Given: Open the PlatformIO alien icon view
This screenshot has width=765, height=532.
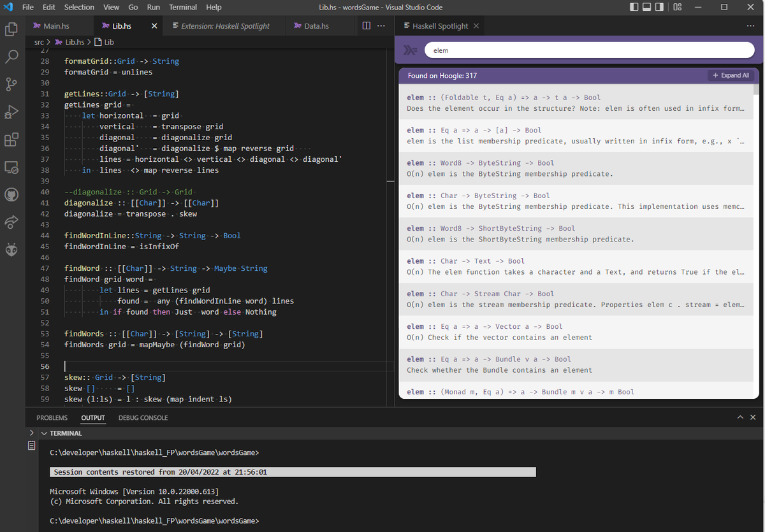Looking at the screenshot, I should click(11, 250).
